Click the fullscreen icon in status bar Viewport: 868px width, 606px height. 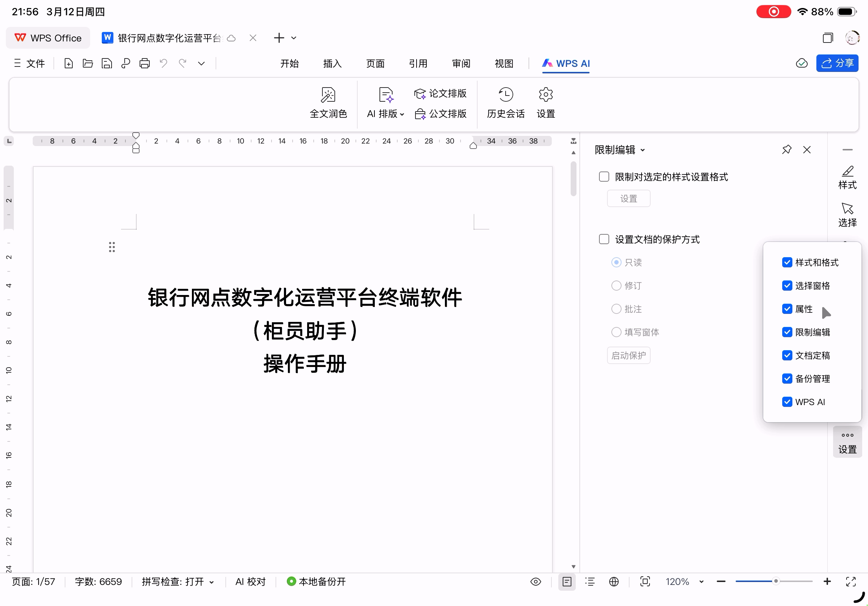click(851, 581)
